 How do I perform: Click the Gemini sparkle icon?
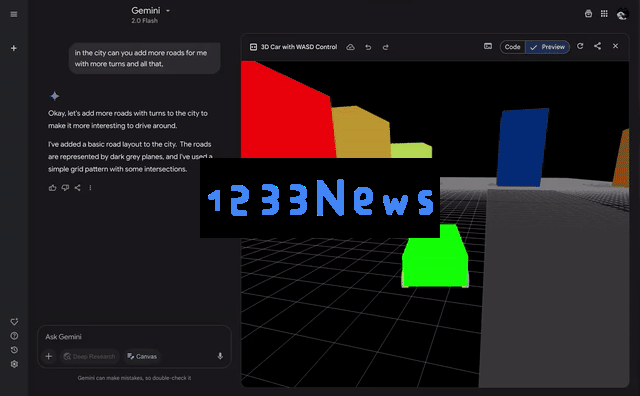point(55,96)
